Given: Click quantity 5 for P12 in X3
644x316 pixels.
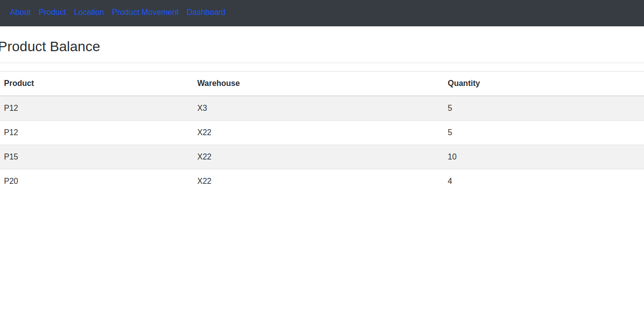Looking at the screenshot, I should coord(450,108).
